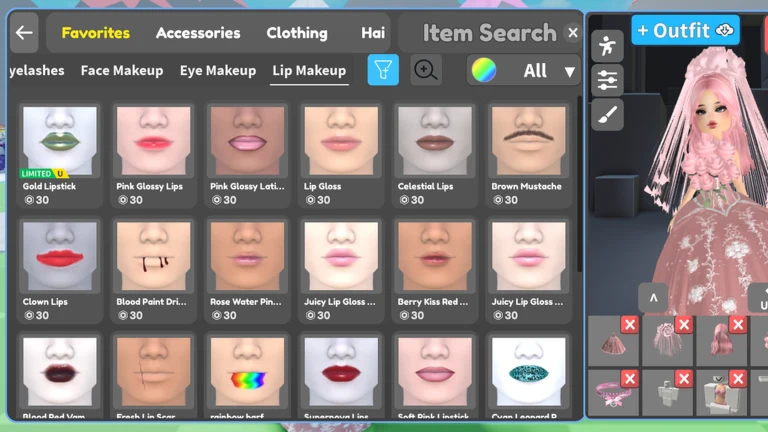Screen dimensions: 768x432
Task: Select the rainbow barf item
Action: tap(247, 376)
